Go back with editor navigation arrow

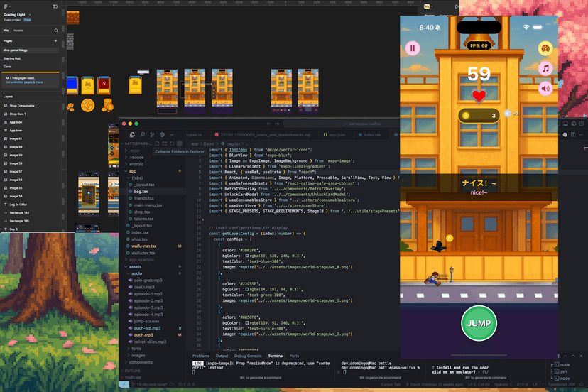[269, 124]
